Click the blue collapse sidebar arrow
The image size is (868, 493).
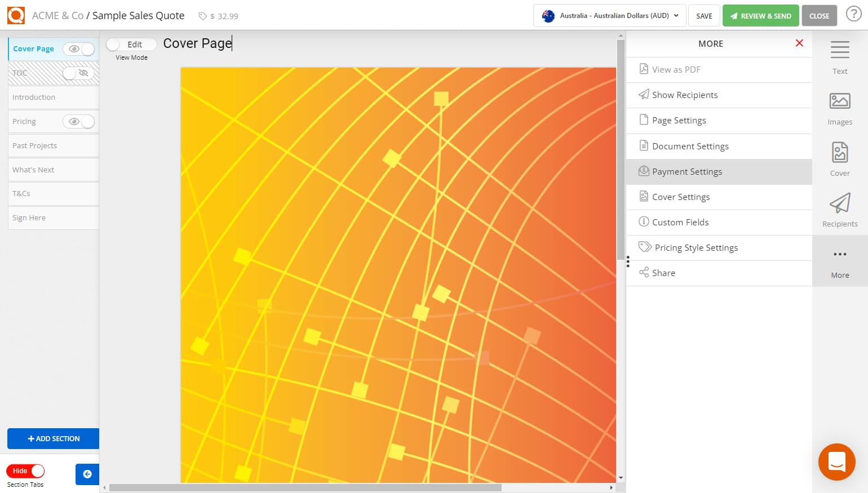87,474
